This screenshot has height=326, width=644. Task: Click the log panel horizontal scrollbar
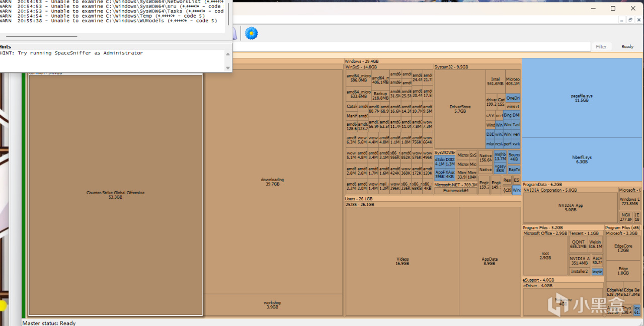(41, 36)
